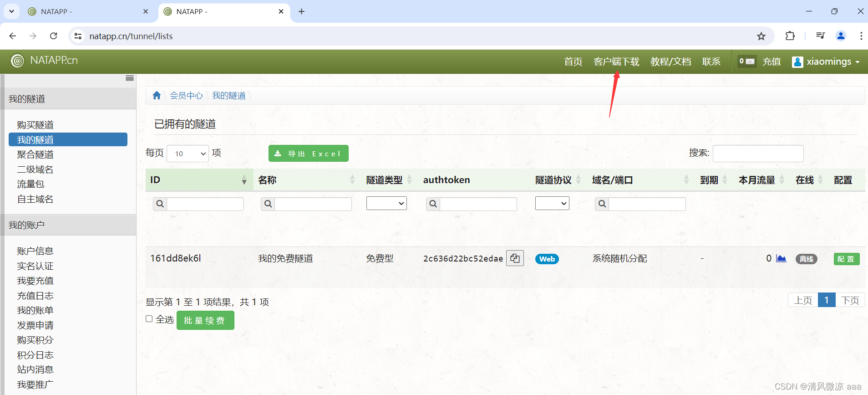The width and height of the screenshot is (868, 395).
Task: Select page 1 in pagination
Action: point(827,300)
